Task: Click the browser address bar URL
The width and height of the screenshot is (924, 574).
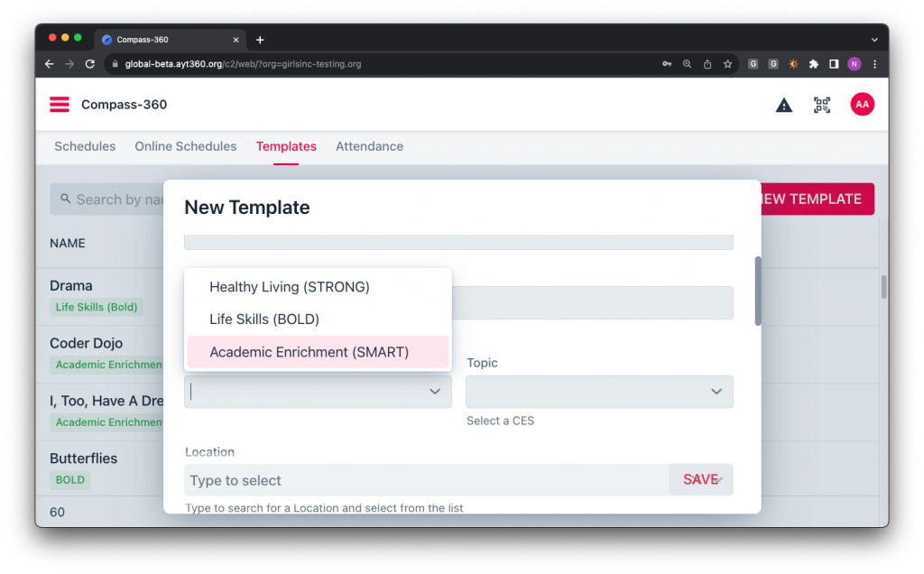Action: (x=243, y=64)
